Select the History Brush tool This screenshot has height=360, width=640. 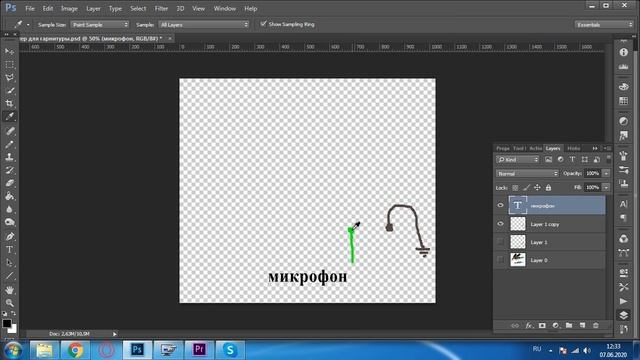click(x=9, y=170)
